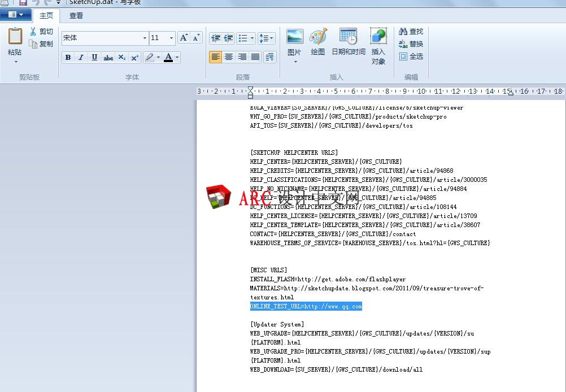Click into the font size box showing 11
The image size is (566, 392).
[159, 38]
